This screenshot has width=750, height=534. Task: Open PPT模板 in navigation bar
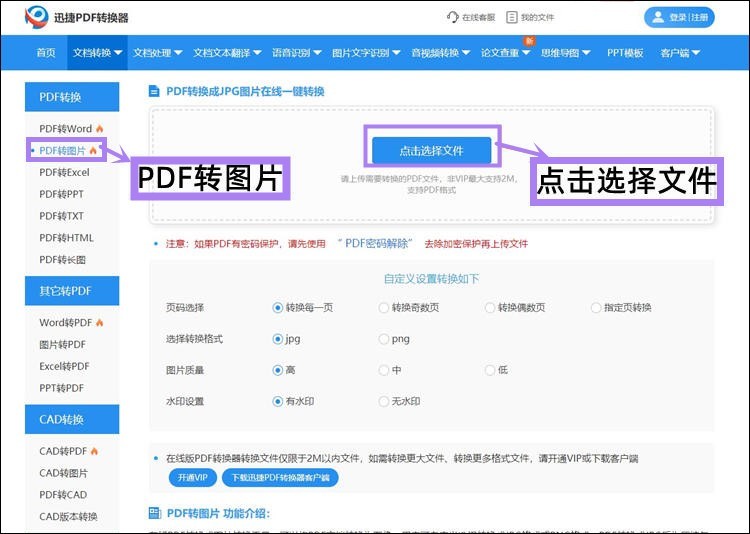click(x=625, y=53)
